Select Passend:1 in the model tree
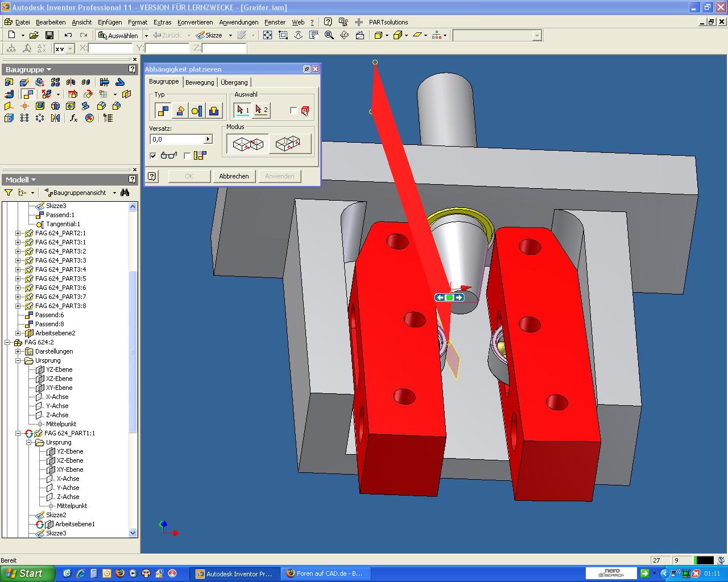This screenshot has width=728, height=582. tap(60, 215)
